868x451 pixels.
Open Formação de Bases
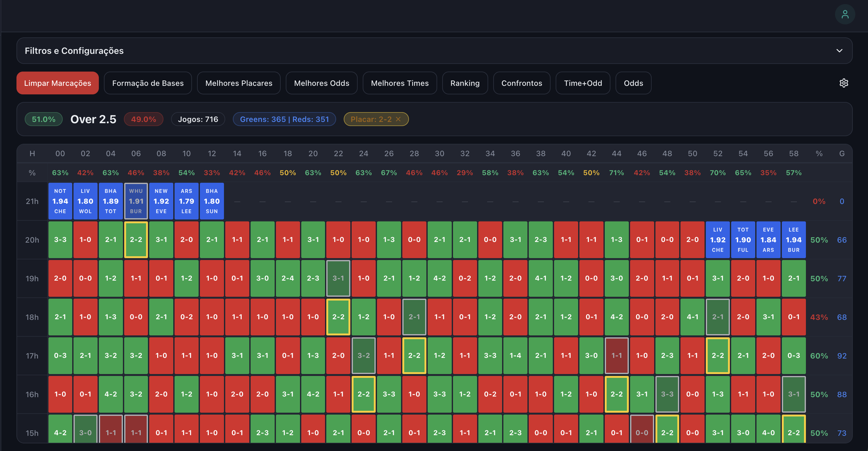148,83
